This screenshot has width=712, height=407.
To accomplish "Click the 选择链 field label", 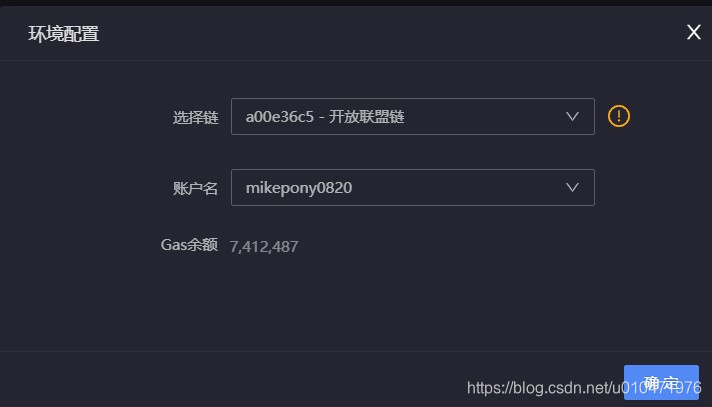I will pos(195,117).
